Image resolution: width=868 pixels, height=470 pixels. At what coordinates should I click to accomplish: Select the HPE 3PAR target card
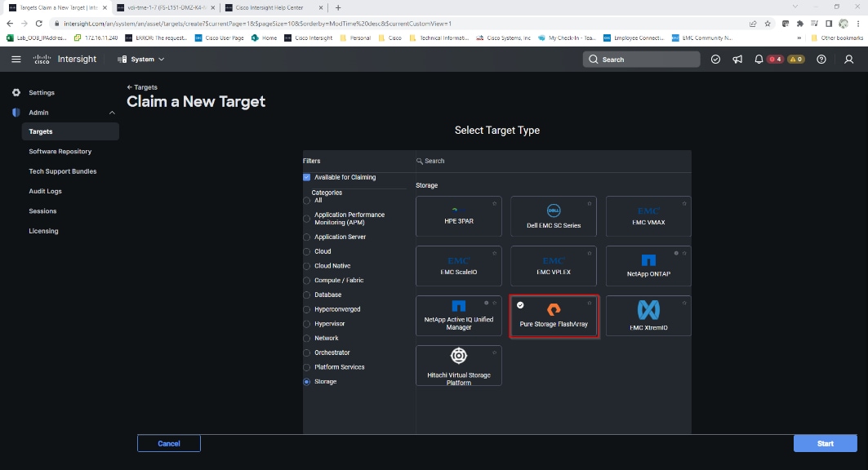[x=459, y=216]
